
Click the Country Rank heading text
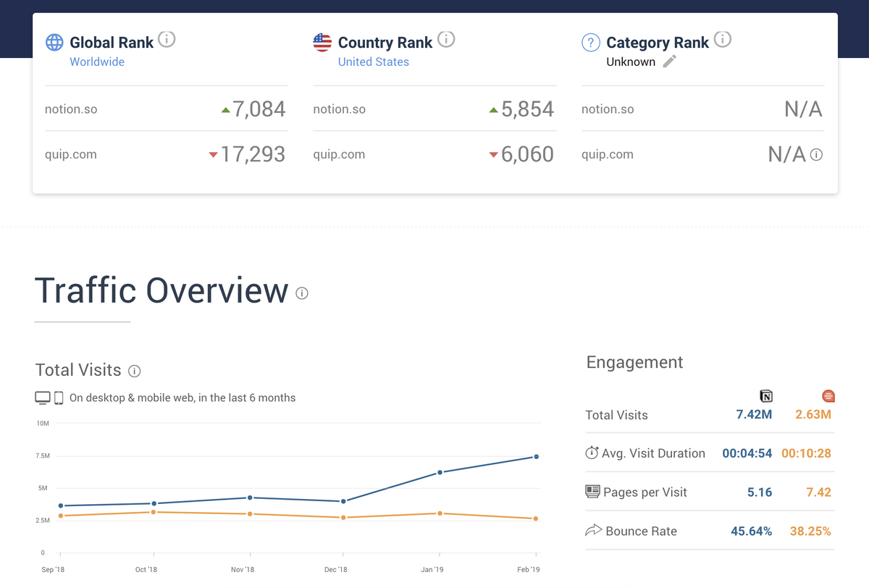tap(385, 43)
